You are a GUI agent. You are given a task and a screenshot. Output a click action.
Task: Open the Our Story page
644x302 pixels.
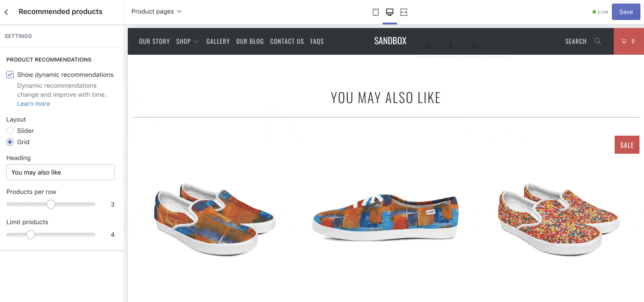[154, 41]
